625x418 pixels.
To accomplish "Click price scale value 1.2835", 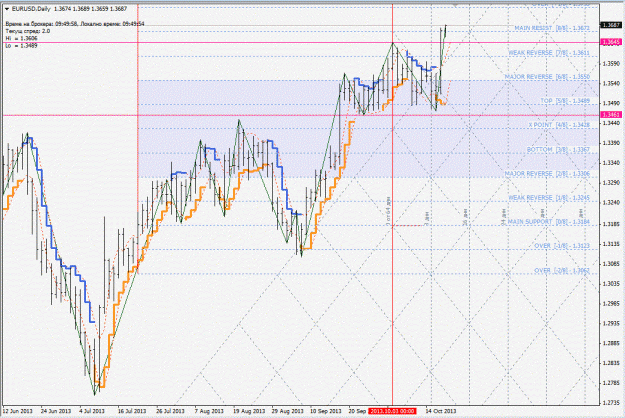I will (x=612, y=363).
